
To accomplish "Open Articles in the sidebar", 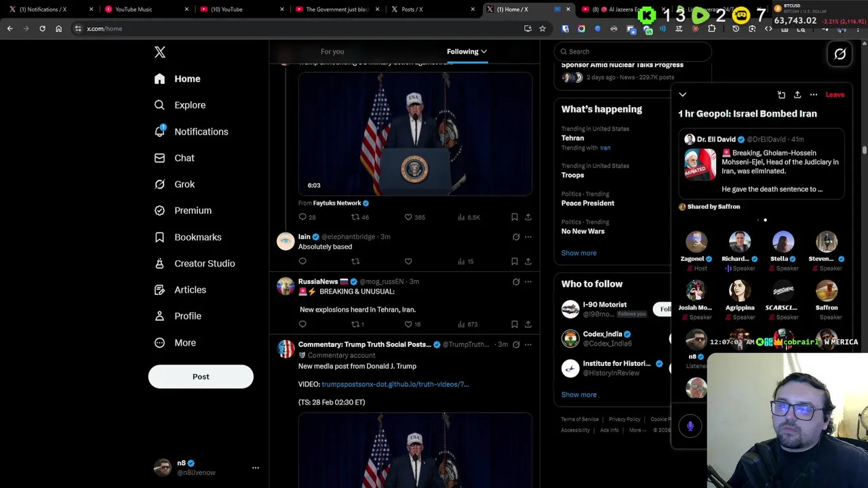I will (180, 290).
